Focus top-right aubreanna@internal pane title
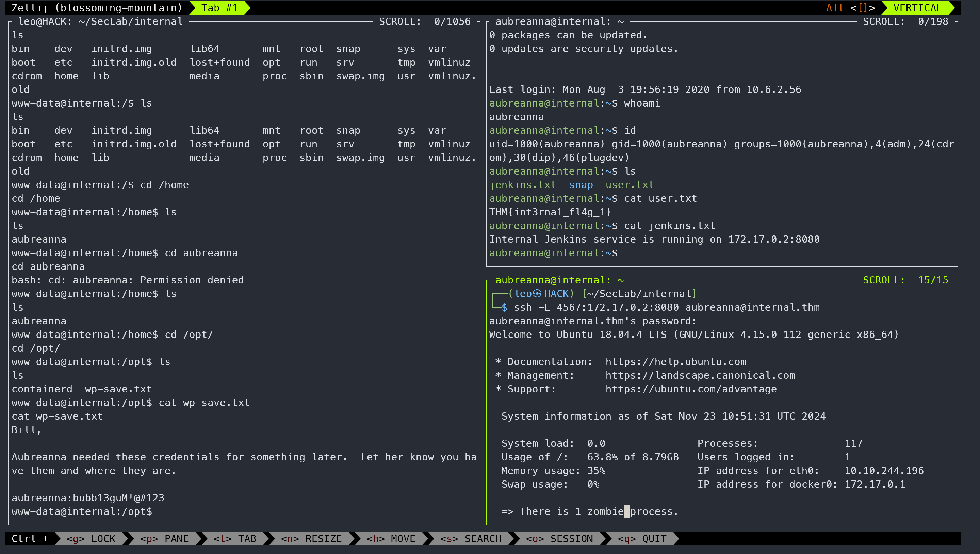980x554 pixels. [x=559, y=21]
